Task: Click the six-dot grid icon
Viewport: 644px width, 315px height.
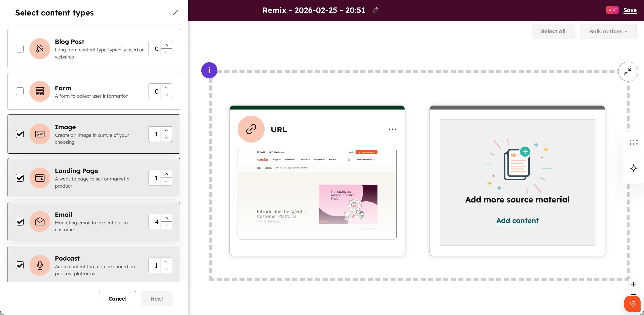Action: coord(633,142)
